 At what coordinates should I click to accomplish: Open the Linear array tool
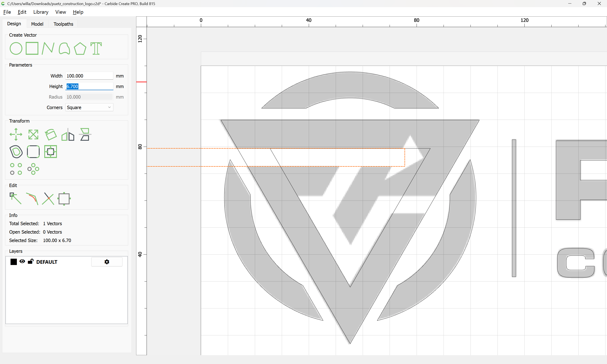tap(16, 169)
